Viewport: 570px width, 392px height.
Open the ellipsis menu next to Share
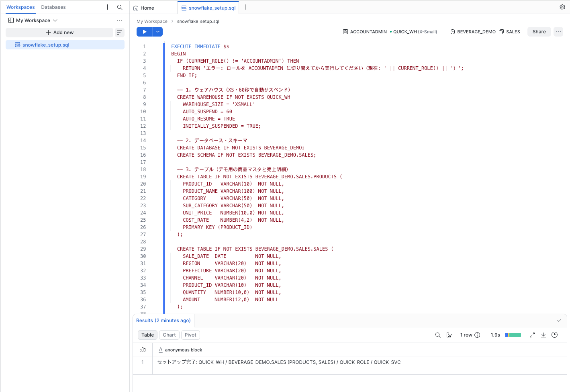pyautogui.click(x=558, y=32)
